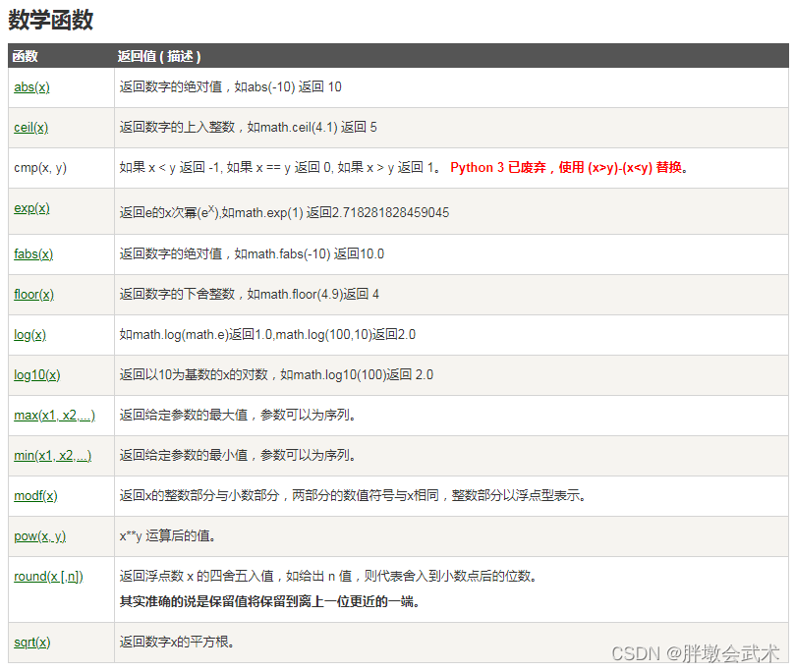Viewport: 795px width, 672px height.
Task: Open the sqrt(x) function link
Action: click(31, 642)
